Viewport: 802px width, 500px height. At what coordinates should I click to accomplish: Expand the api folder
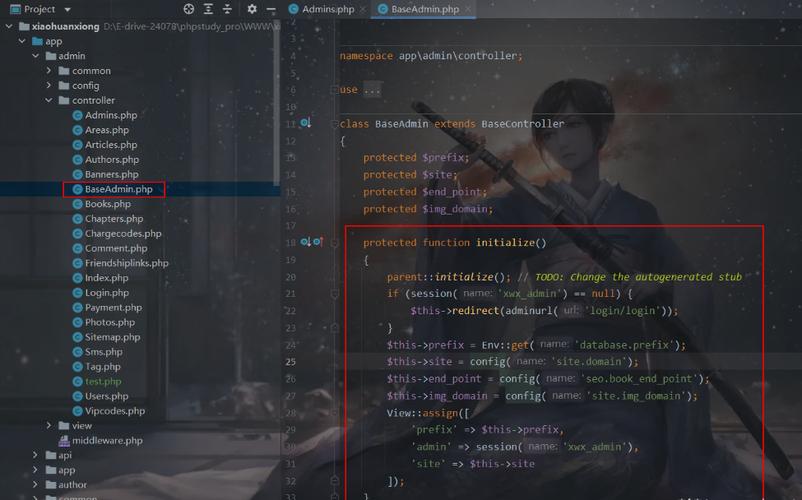pos(35,455)
